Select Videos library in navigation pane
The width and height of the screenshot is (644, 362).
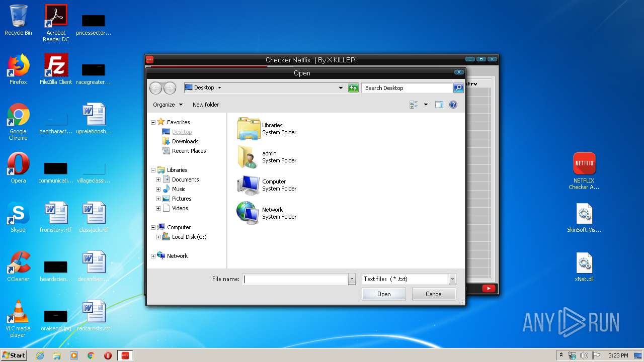pyautogui.click(x=175, y=208)
